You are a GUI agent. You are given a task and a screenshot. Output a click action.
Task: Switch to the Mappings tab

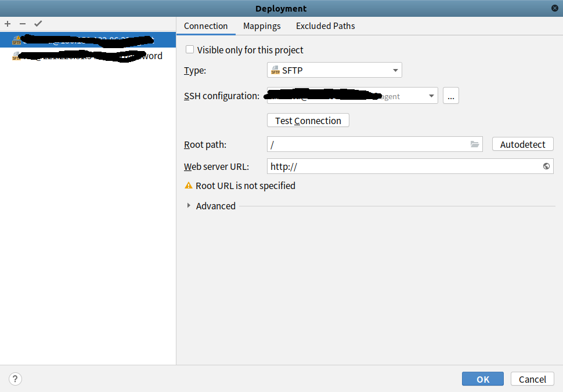[x=262, y=26]
